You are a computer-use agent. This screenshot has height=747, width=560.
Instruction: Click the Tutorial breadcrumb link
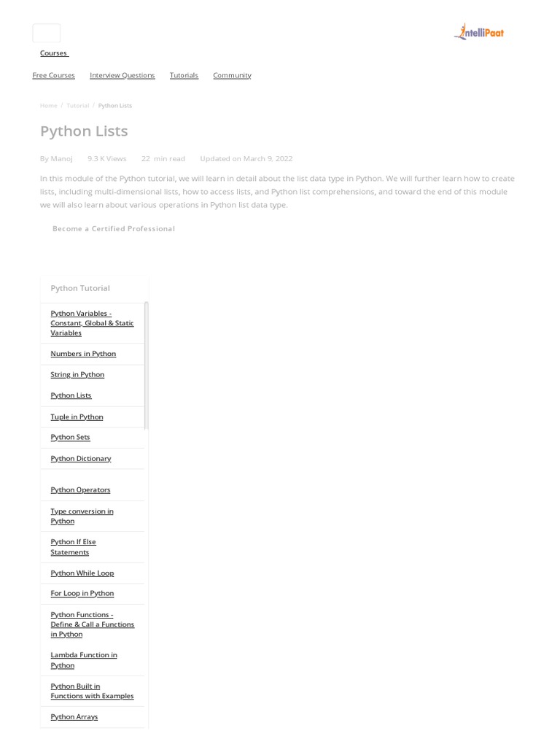pos(77,106)
